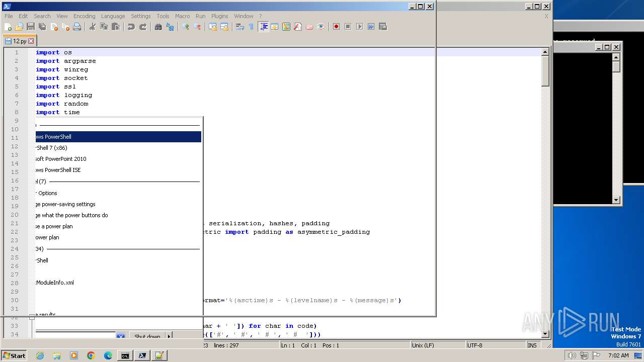644x362 pixels.
Task: Cut selection with scissors icon
Action: pos(93,27)
